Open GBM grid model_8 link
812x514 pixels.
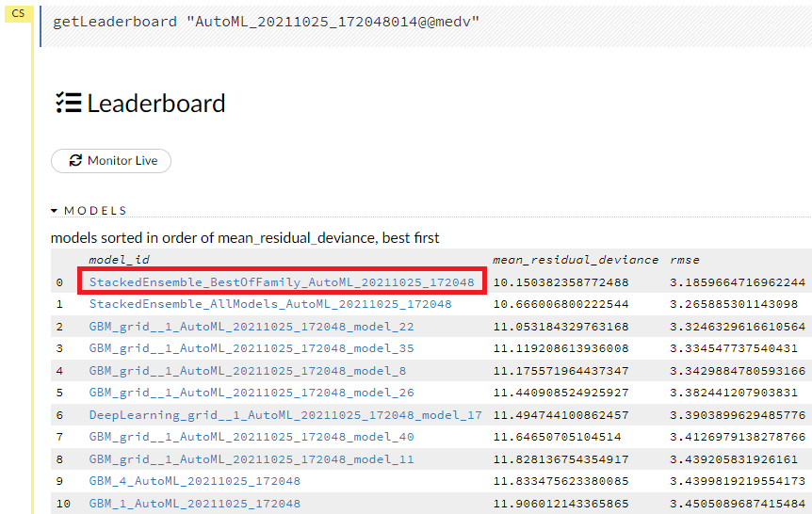[248, 371]
